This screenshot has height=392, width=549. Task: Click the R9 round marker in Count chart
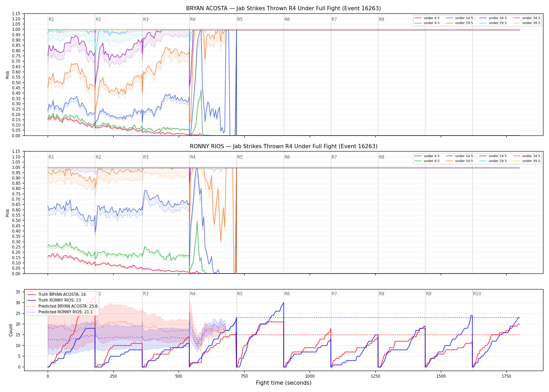pos(428,294)
